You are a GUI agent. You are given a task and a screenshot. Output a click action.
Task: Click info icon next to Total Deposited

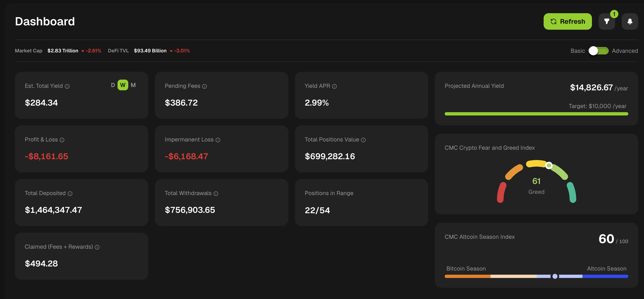click(70, 194)
